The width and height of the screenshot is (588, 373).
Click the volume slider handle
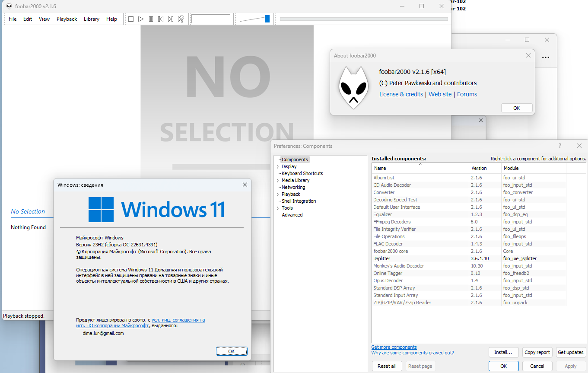click(267, 19)
